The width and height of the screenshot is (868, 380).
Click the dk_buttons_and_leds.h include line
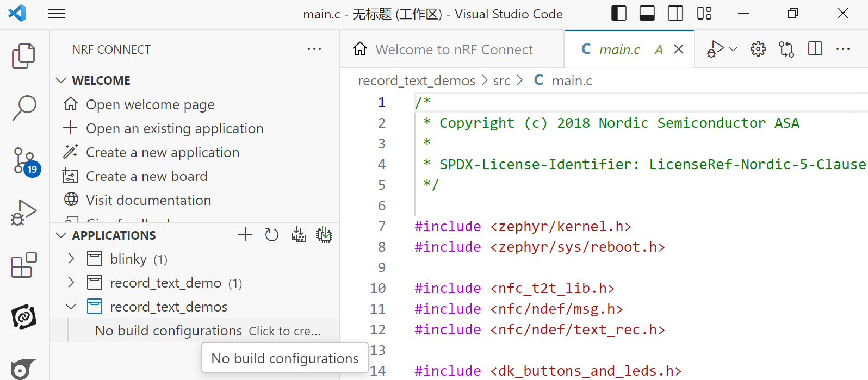[x=548, y=371]
